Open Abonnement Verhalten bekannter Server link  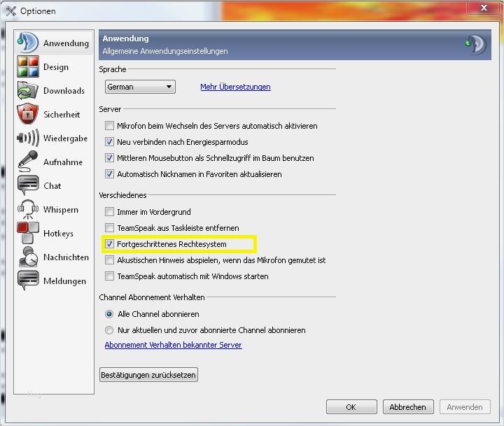pos(174,345)
